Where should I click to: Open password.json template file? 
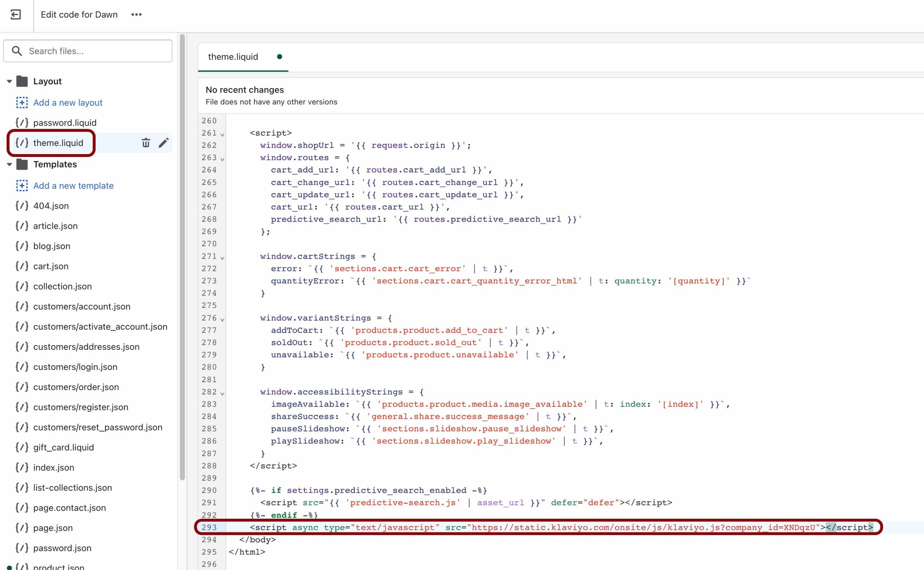[x=62, y=548]
